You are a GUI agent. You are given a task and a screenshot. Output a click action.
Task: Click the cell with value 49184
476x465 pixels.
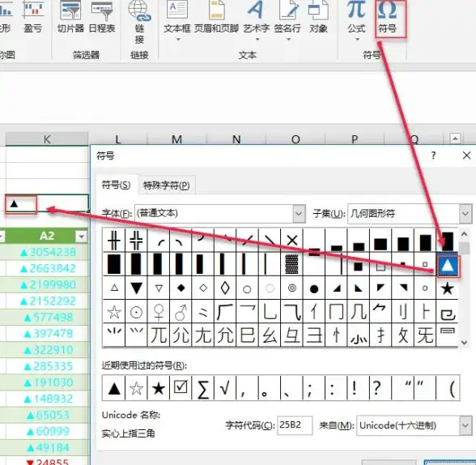coord(47,448)
